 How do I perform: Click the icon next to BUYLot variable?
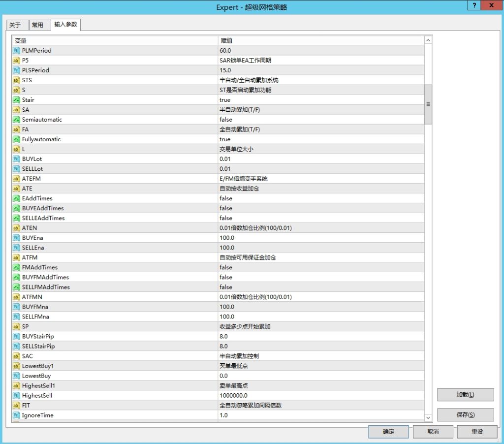(16, 159)
